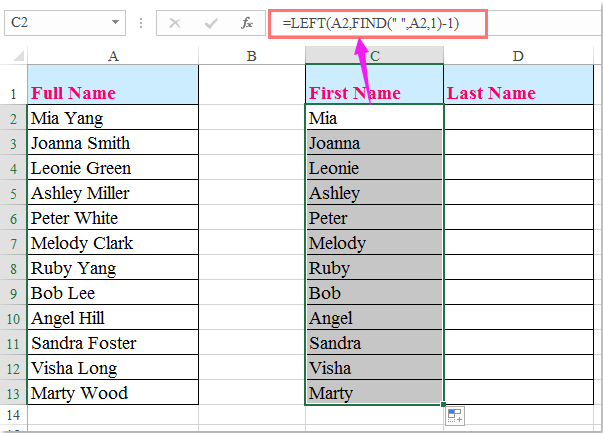Image resolution: width=603 pixels, height=433 pixels.
Task: Select column B header
Action: (252, 57)
